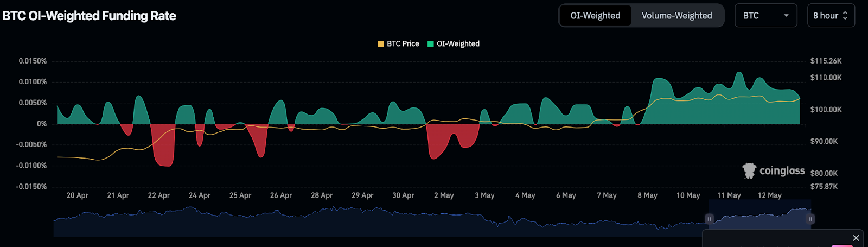Click the 10 May date label
Screen dimensions: 868x247
click(688, 195)
